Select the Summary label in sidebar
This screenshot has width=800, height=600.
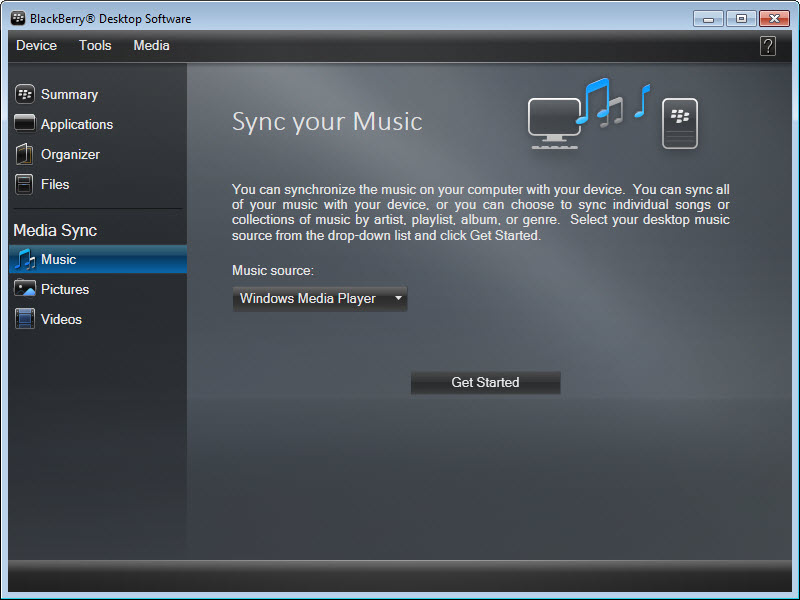69,94
